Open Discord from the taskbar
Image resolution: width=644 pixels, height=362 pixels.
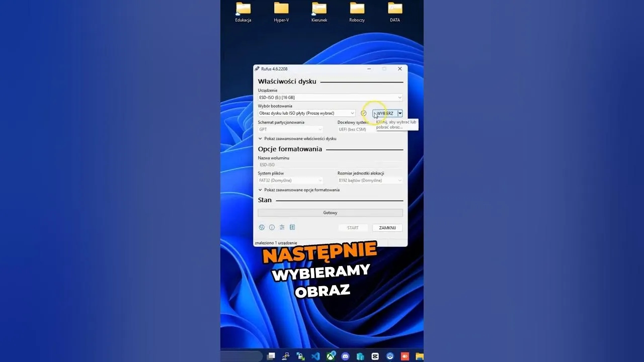(x=345, y=355)
